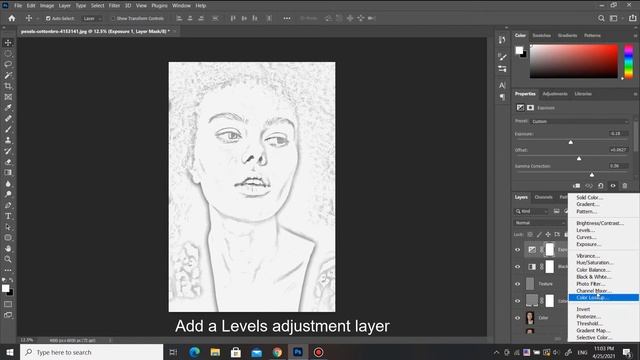Screen dimensions: 640x360
Task: Select the Pen tool
Action: (8, 205)
